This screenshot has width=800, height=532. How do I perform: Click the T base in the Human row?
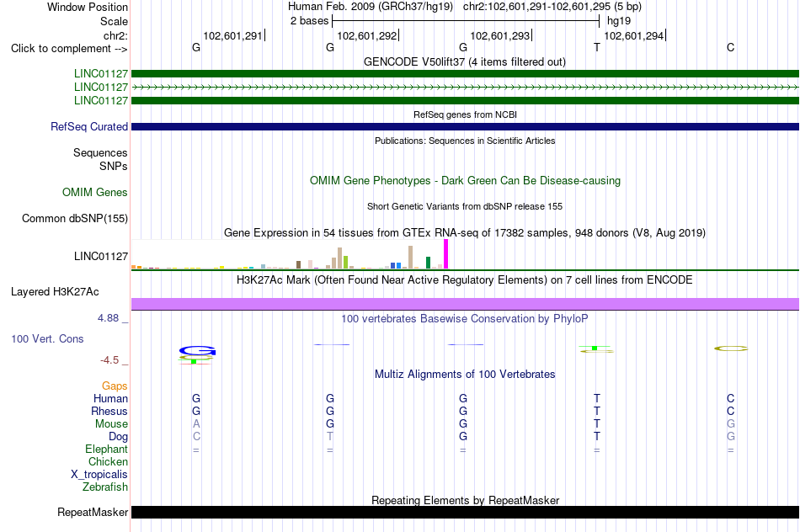click(x=597, y=398)
